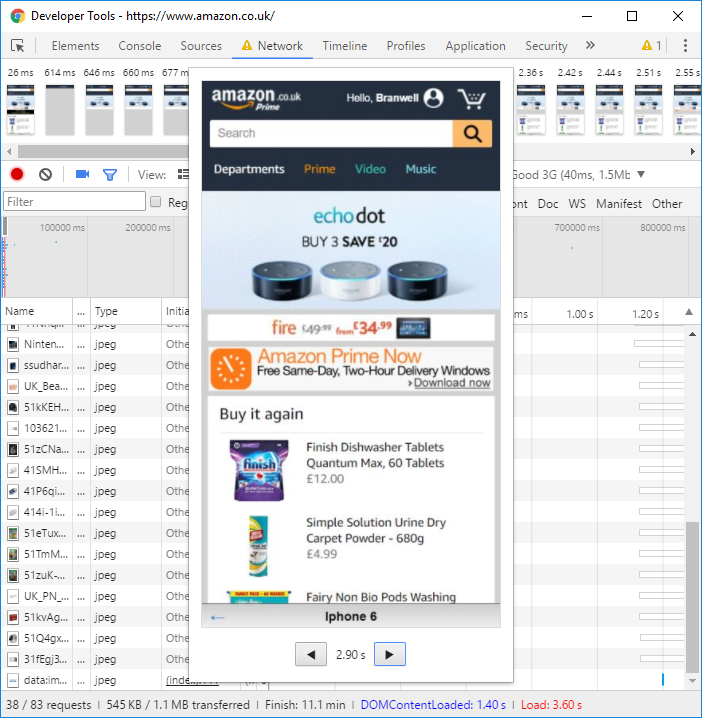Filter requests by Manifest type

619,204
